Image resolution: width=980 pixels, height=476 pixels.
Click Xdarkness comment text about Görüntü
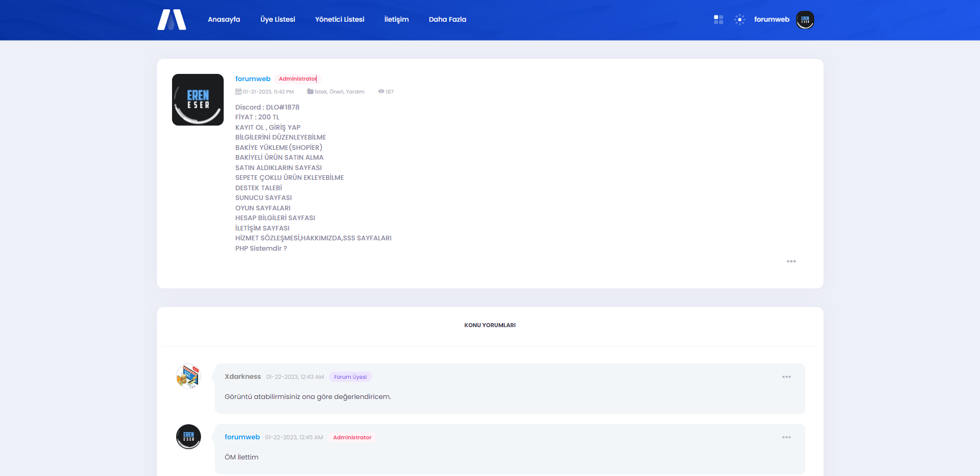pyautogui.click(x=307, y=397)
